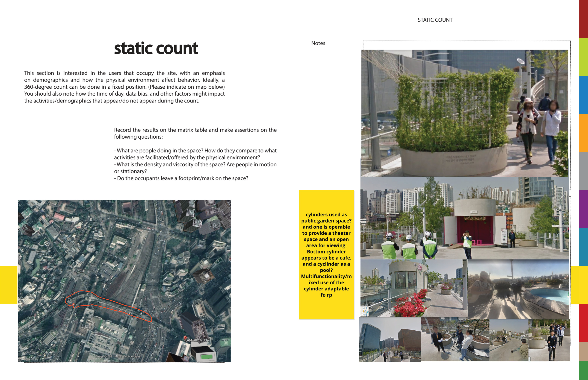Click the mini-map inset in cafe photo
This screenshot has height=380, width=588.
coord(364,311)
